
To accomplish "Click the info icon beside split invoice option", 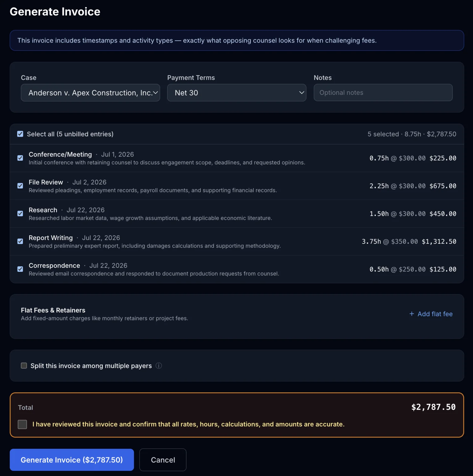I will (159, 366).
